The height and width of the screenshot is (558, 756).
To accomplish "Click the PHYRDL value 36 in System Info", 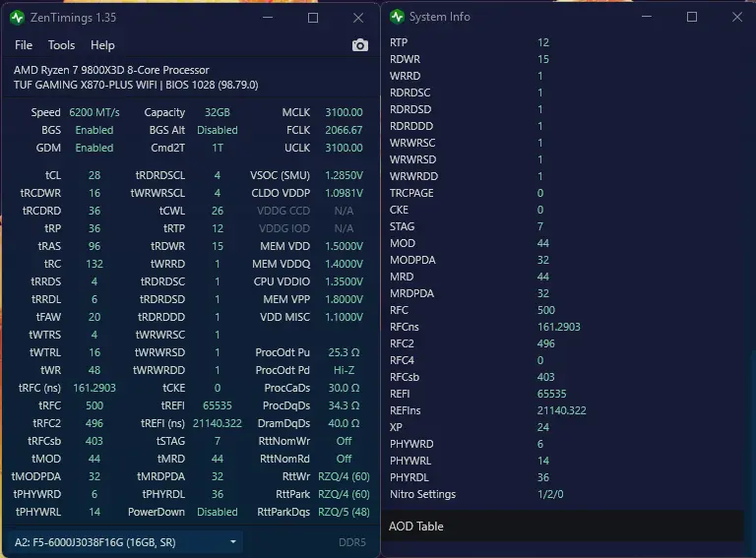I will [x=543, y=477].
